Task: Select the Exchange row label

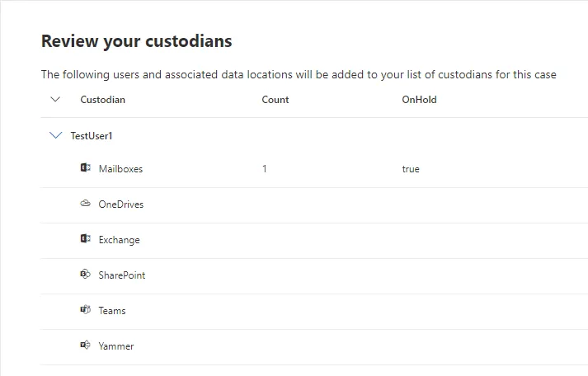Action: pyautogui.click(x=119, y=240)
